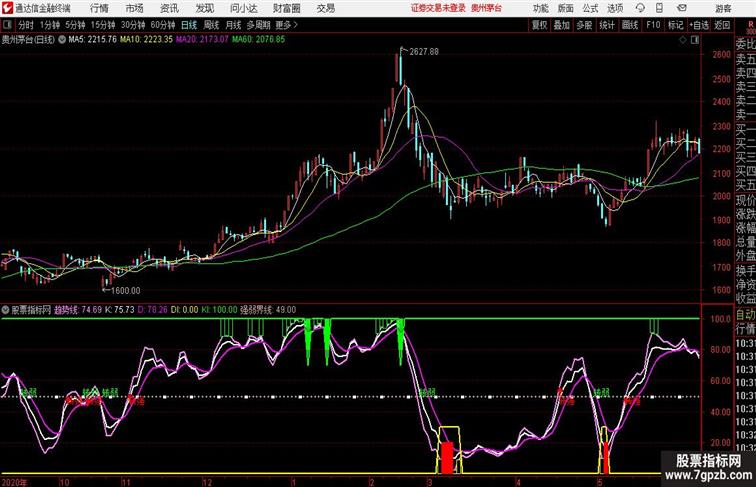756x487 pixels.
Task: Click the 返回 back button
Action: 722,25
